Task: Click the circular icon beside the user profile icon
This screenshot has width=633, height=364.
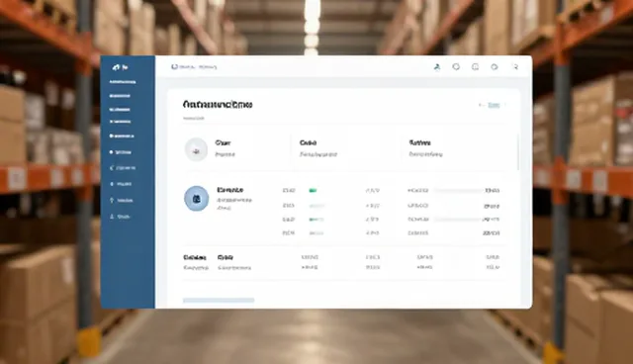Action: click(456, 66)
